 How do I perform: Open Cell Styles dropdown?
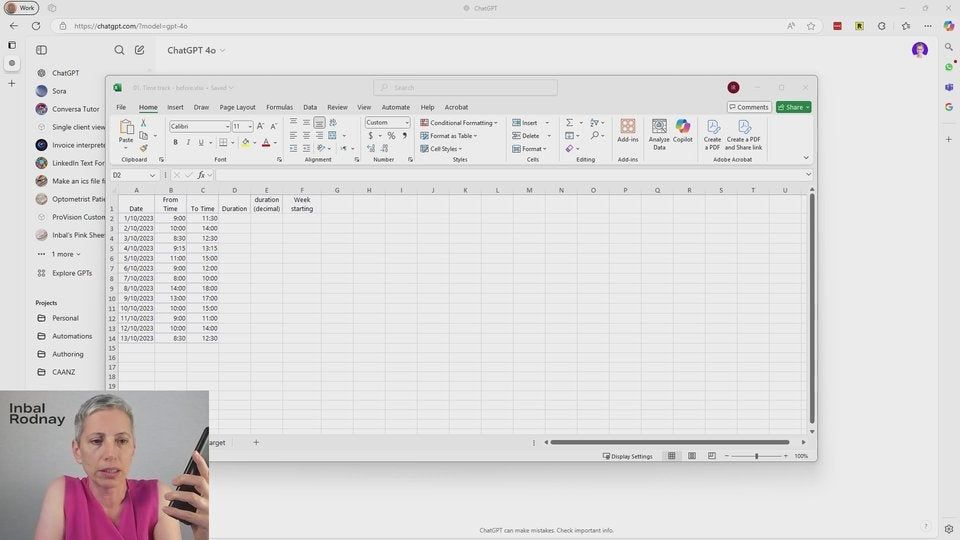point(441,149)
